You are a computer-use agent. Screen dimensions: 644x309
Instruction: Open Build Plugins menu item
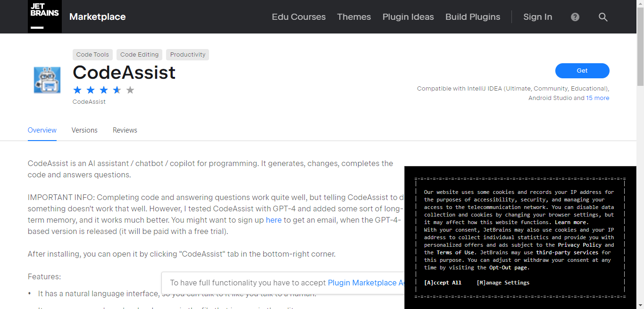(x=473, y=17)
